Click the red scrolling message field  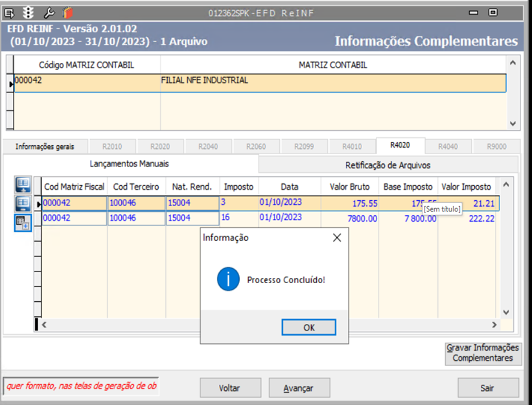coord(81,386)
